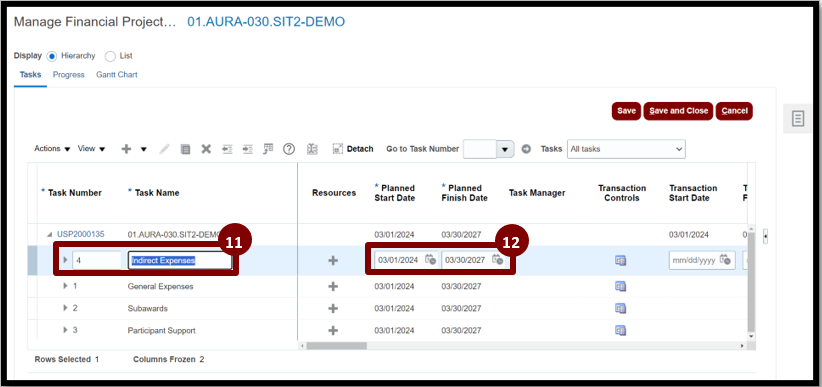Viewport: 822px width, 387px height.
Task: Click the task details page icon in toolbar
Action: tap(186, 149)
